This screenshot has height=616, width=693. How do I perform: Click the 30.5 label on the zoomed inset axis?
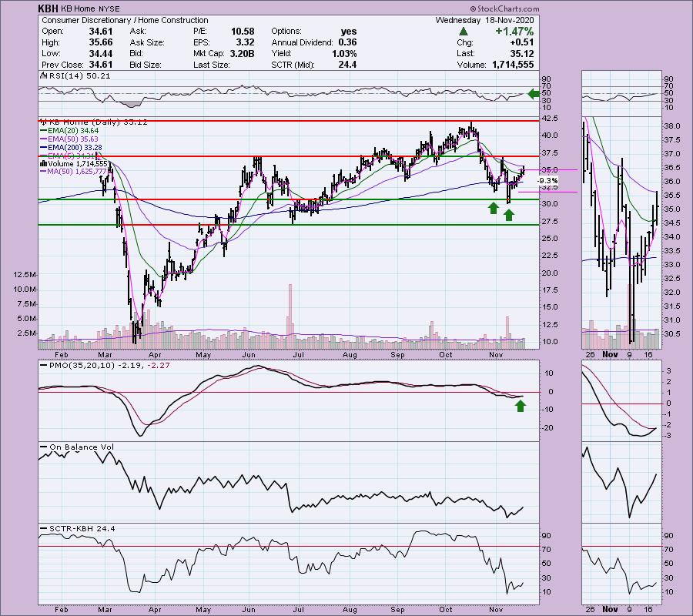671,334
